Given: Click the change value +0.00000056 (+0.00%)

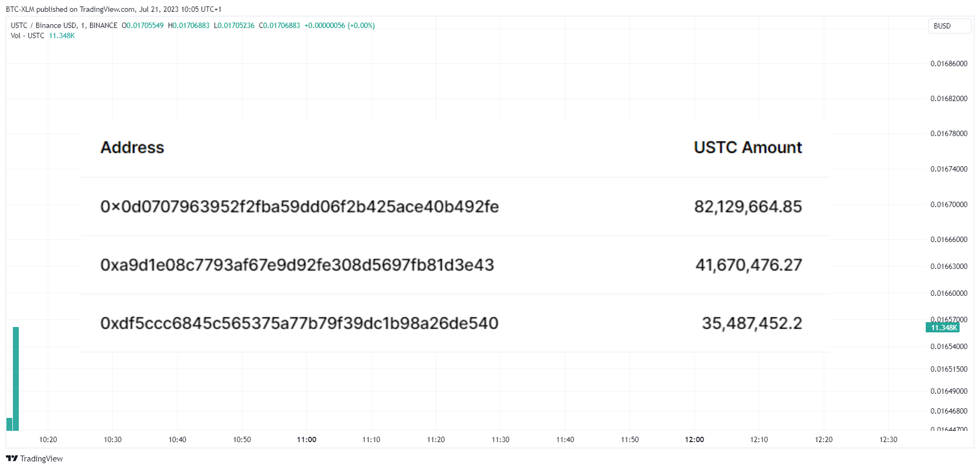Looking at the screenshot, I should click(340, 25).
